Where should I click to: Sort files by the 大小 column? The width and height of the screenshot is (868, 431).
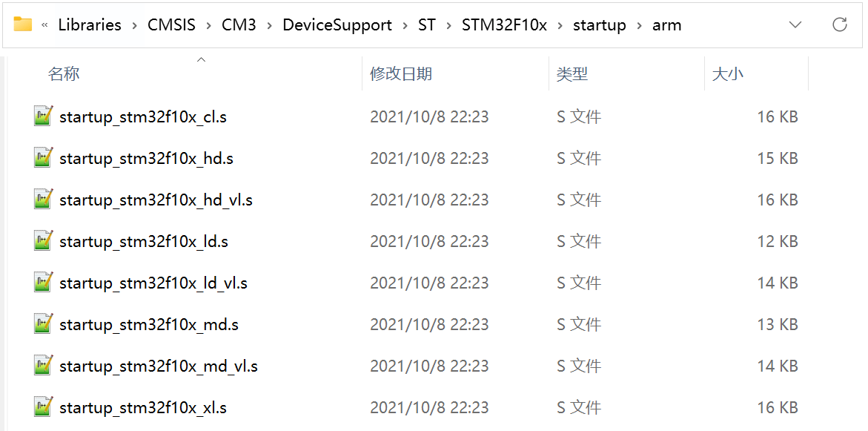[x=728, y=74]
